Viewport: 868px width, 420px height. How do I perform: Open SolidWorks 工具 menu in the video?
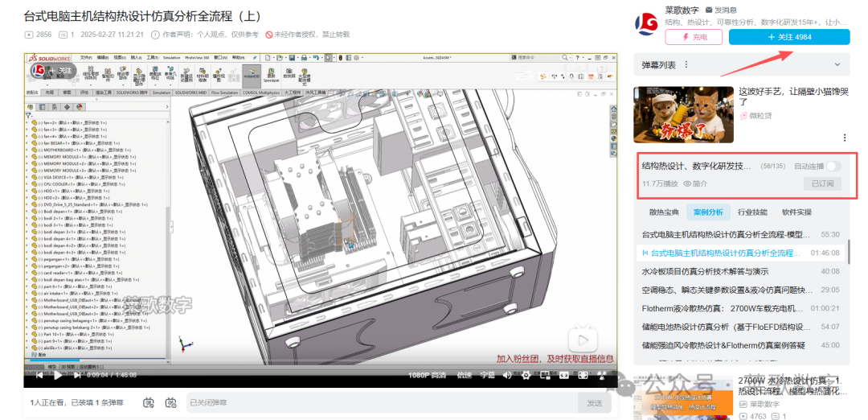coord(152,58)
